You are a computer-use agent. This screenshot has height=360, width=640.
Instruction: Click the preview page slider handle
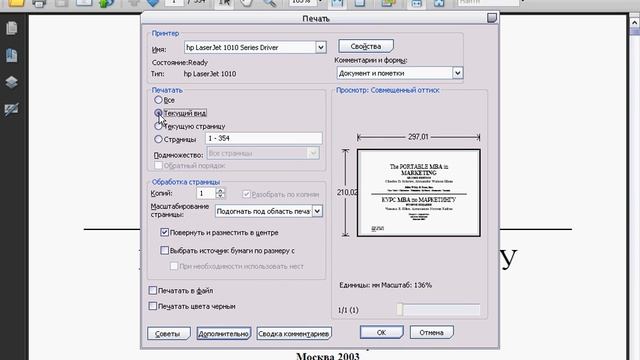400,309
